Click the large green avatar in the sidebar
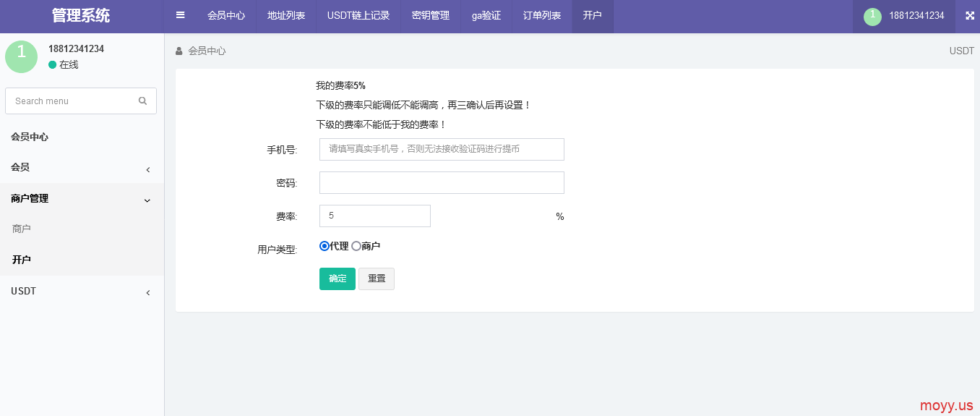Screen dimensions: 980x416 pos(21,56)
